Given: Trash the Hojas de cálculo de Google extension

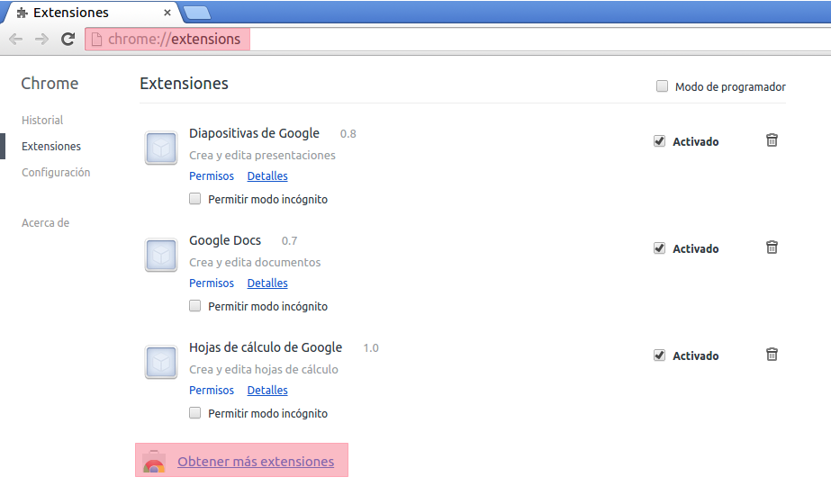Looking at the screenshot, I should tap(772, 355).
